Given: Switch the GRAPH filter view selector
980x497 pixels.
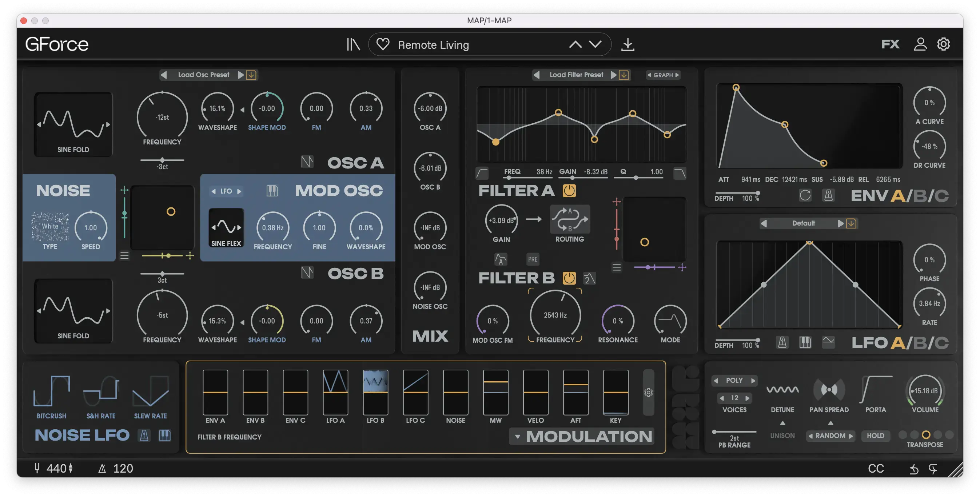Looking at the screenshot, I should coord(663,75).
